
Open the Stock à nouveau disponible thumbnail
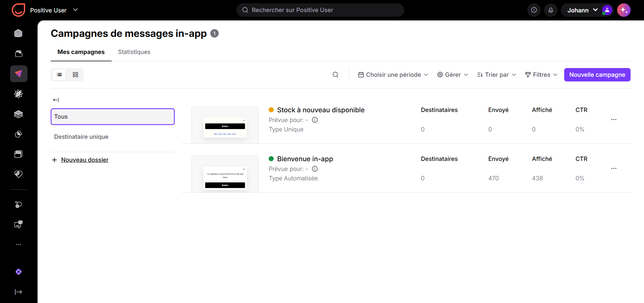coord(225,125)
